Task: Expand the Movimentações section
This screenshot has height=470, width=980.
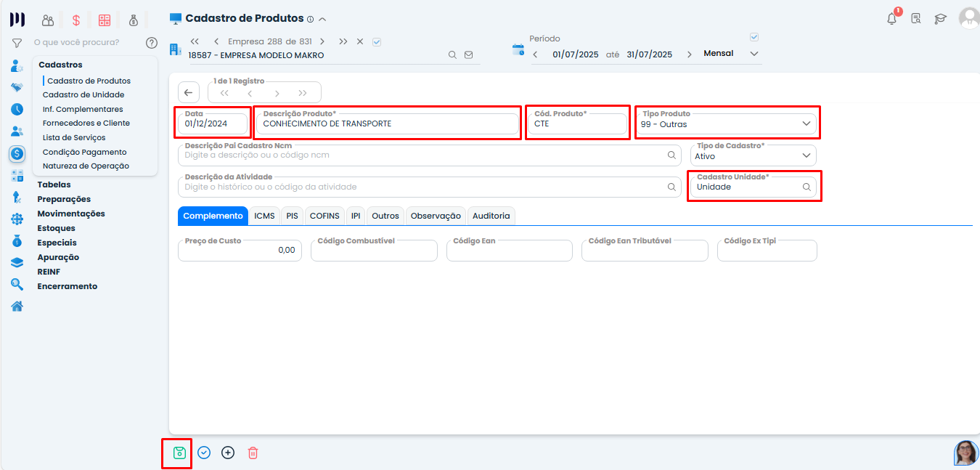Action: [x=71, y=214]
